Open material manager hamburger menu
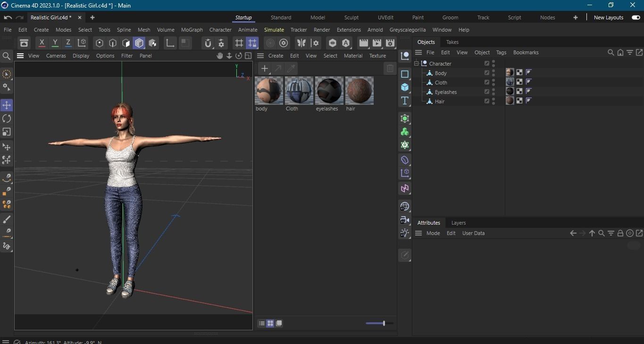 tap(260, 56)
